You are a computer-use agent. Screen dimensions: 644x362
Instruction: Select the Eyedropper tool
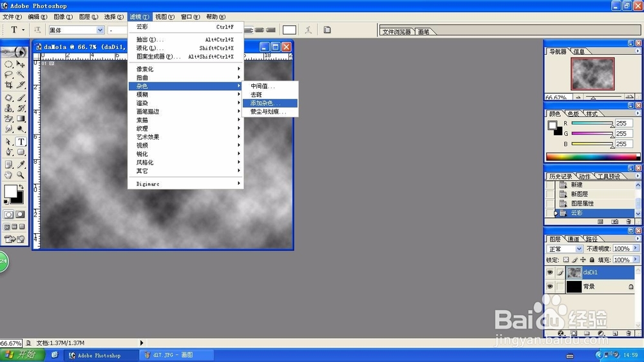click(x=21, y=165)
